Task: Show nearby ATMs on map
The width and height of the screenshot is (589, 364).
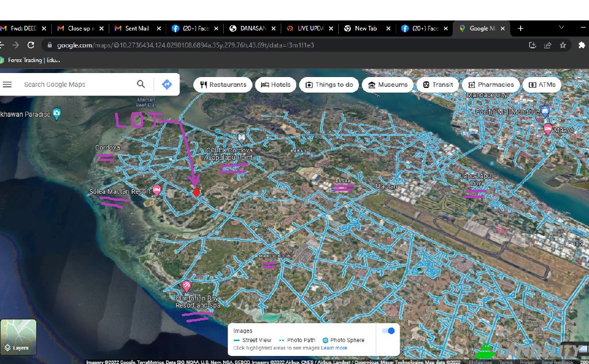Action: 541,85
